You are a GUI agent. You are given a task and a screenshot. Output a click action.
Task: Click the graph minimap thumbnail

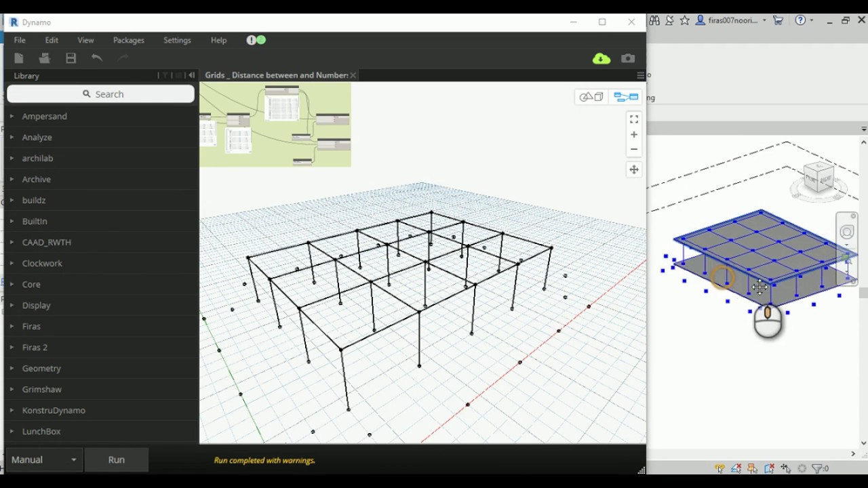(275, 125)
